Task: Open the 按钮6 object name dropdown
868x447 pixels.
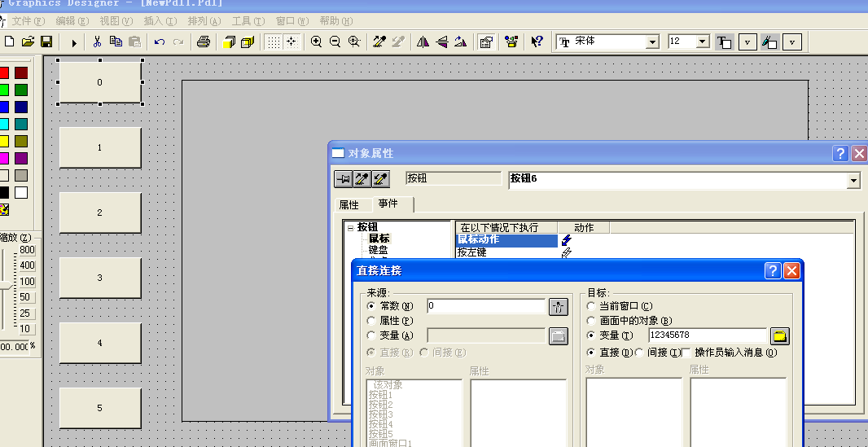Action: 853,181
